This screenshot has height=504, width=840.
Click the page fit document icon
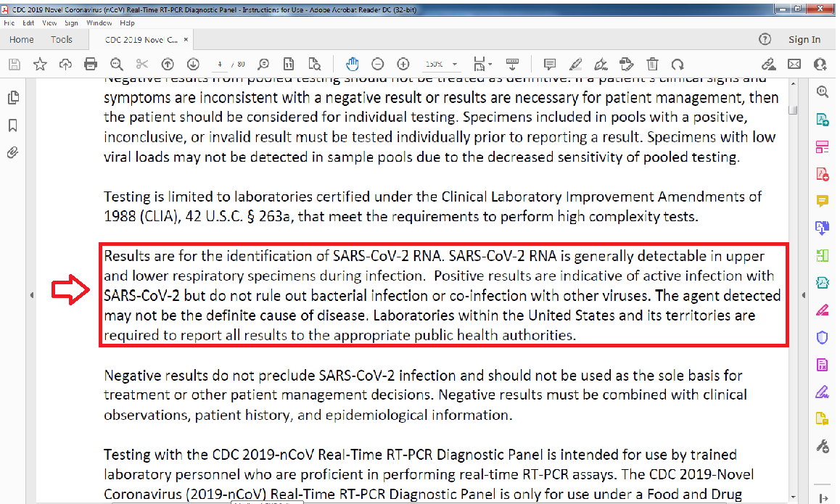coord(289,65)
